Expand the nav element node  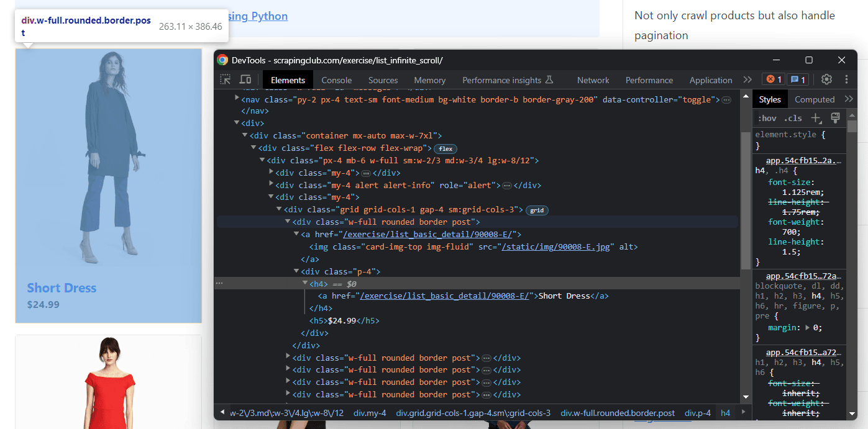[237, 98]
